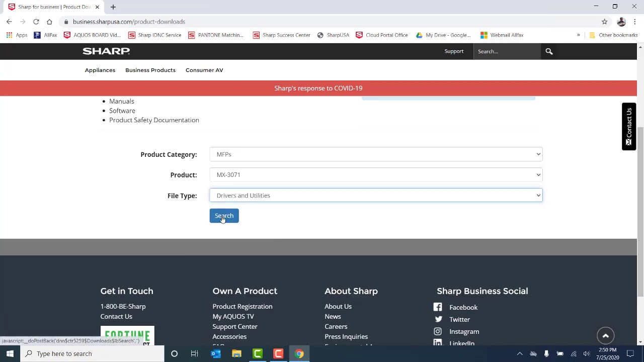Open the Contact Us side tab

pyautogui.click(x=629, y=126)
